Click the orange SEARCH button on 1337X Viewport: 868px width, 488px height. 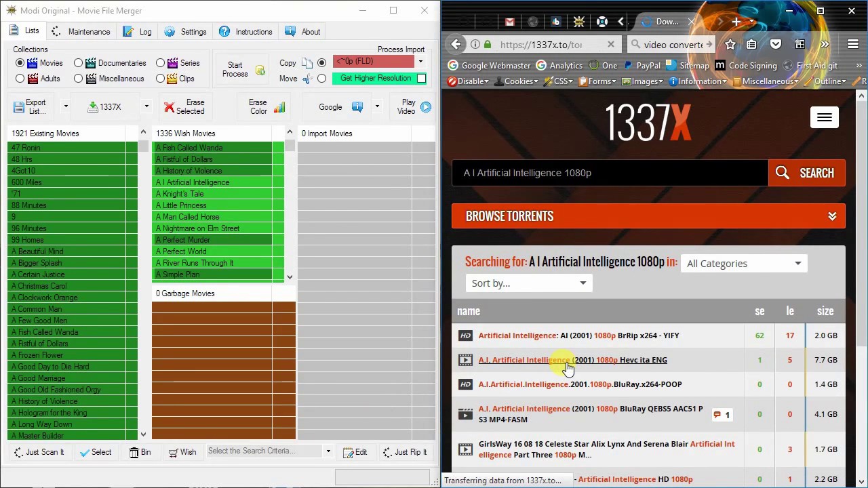pyautogui.click(x=806, y=173)
